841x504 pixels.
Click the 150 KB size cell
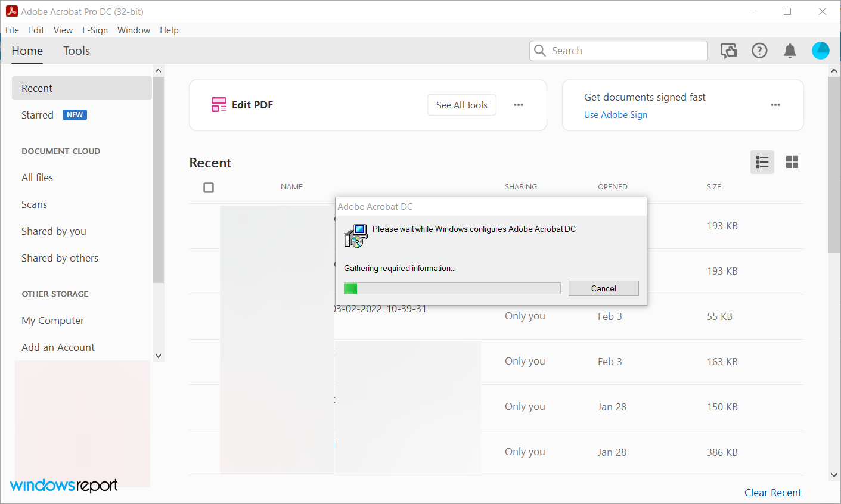tap(722, 407)
